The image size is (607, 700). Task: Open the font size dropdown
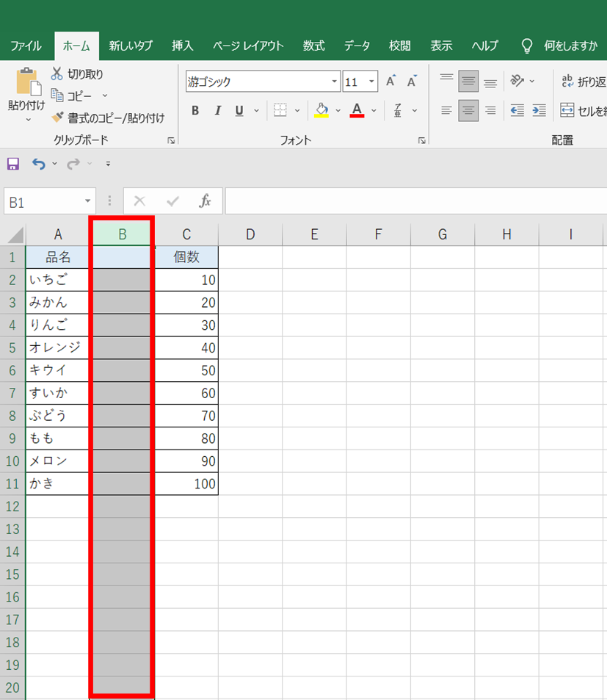tap(371, 82)
